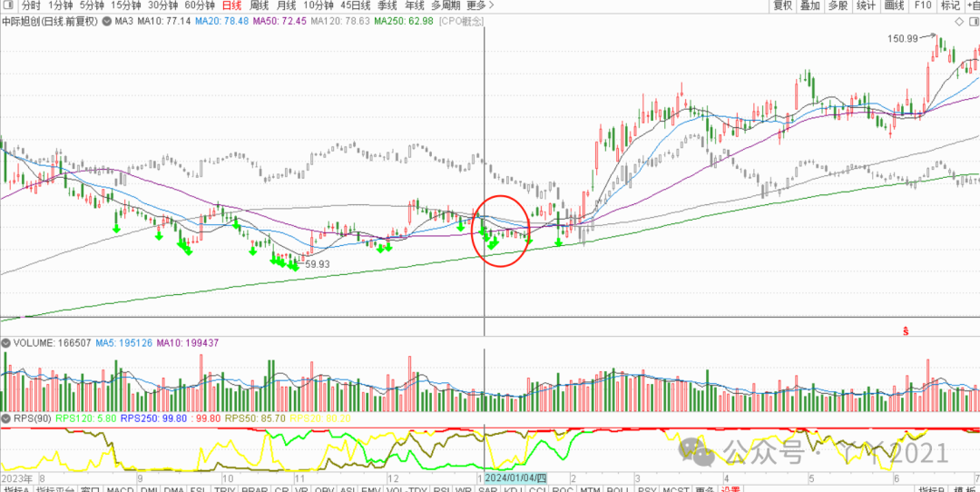Select the MACD indicator tab
980x492 pixels.
(x=119, y=487)
